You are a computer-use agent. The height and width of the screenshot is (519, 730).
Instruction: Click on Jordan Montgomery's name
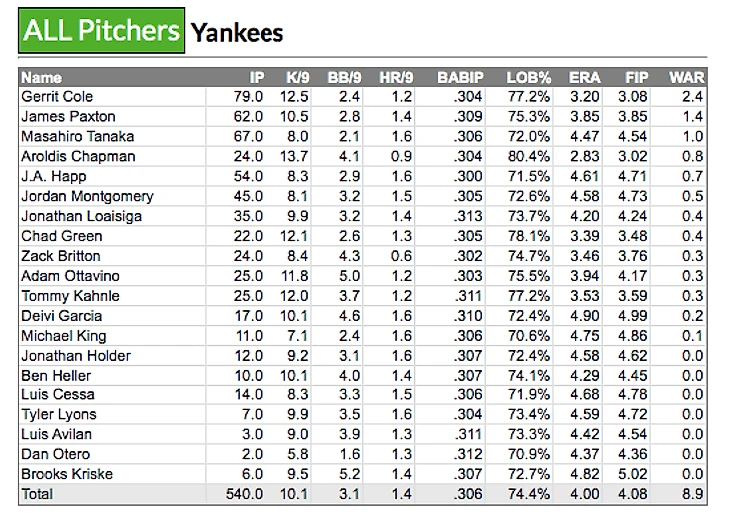87,196
